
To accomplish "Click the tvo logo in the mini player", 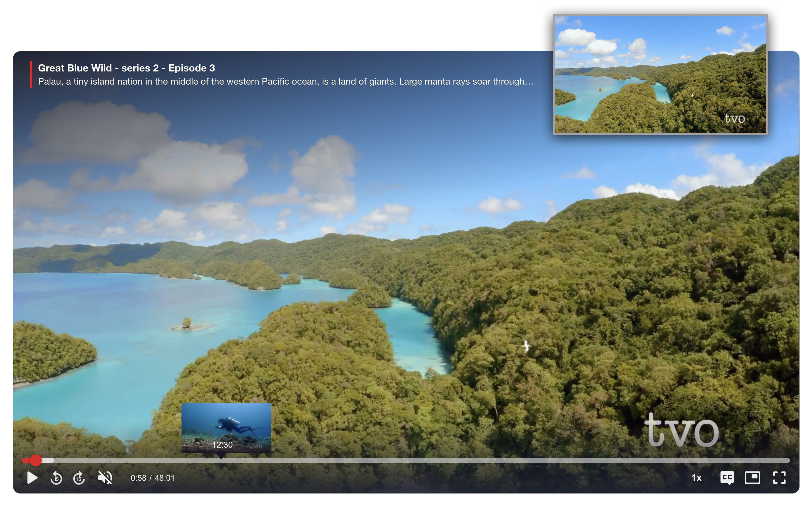I will [735, 119].
